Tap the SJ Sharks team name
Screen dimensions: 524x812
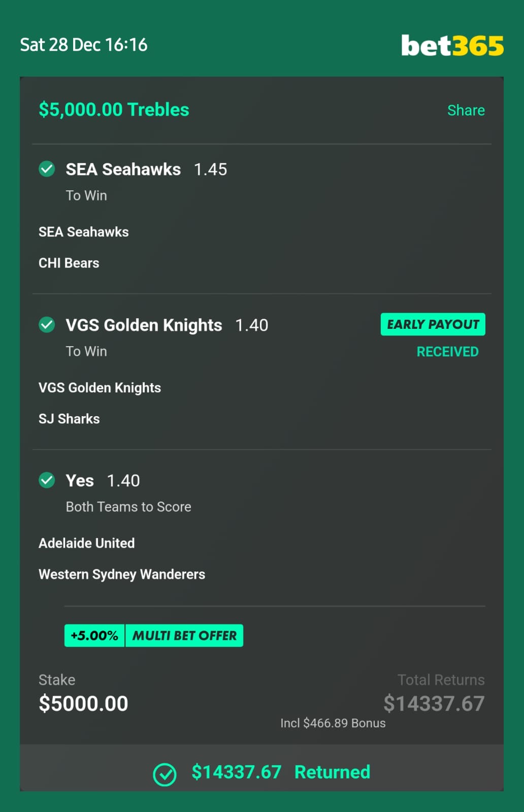click(69, 419)
